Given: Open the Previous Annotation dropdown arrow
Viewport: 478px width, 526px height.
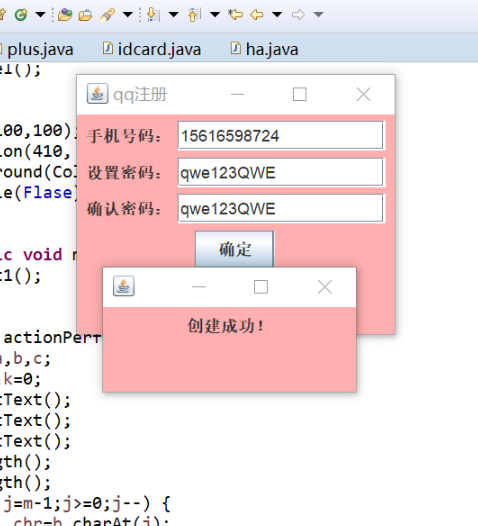Looking at the screenshot, I should (x=215, y=14).
